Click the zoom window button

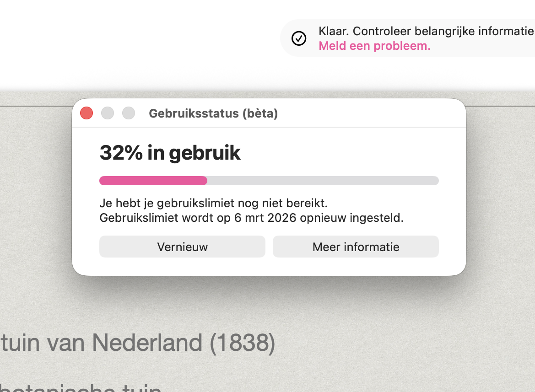point(128,113)
